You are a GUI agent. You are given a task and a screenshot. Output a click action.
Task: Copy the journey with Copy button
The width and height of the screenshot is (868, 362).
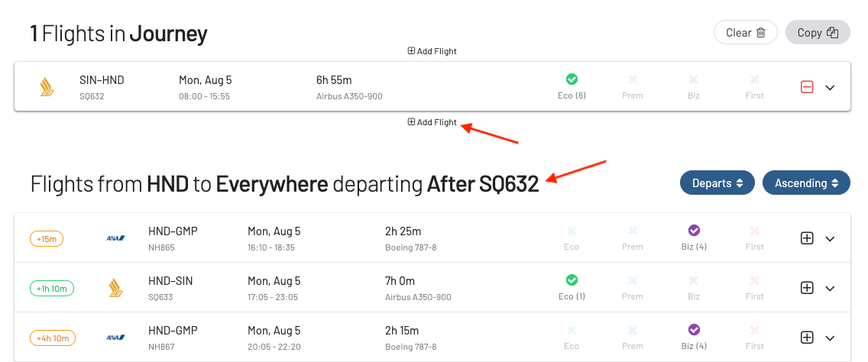(818, 32)
